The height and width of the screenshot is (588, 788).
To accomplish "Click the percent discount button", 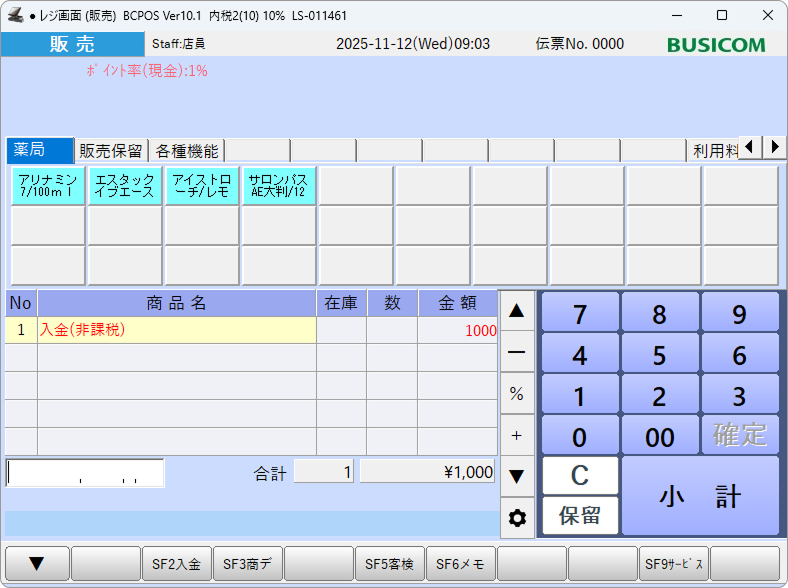I will click(x=517, y=394).
